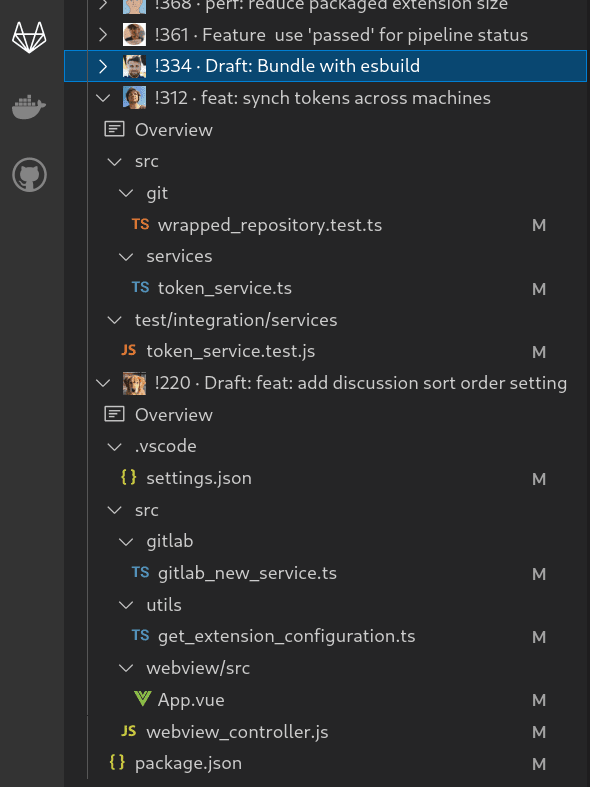Open package.json diff
Screen dimensions: 590x787
click(x=188, y=763)
